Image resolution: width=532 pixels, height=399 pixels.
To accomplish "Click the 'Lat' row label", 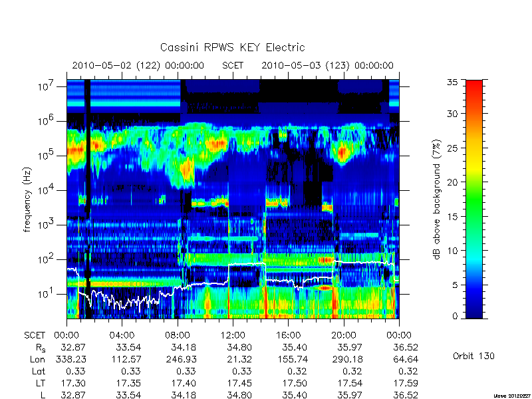I will 39,372.
